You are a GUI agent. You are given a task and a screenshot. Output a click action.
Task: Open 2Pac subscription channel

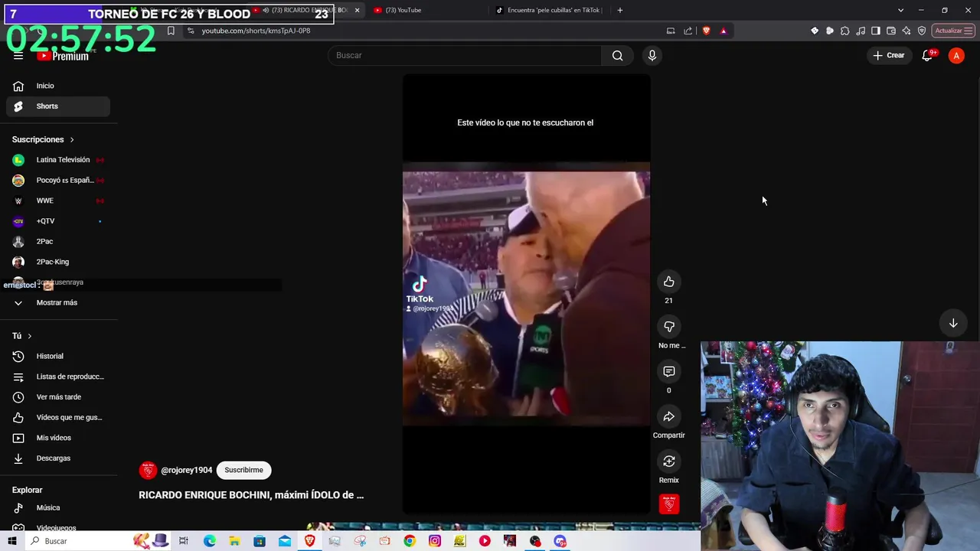point(58,242)
